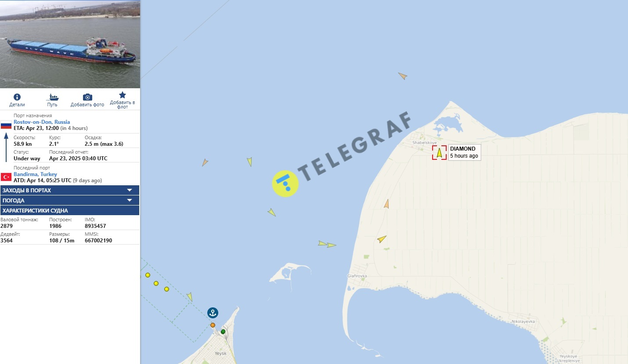Click the Turkey flag icon

(6, 177)
